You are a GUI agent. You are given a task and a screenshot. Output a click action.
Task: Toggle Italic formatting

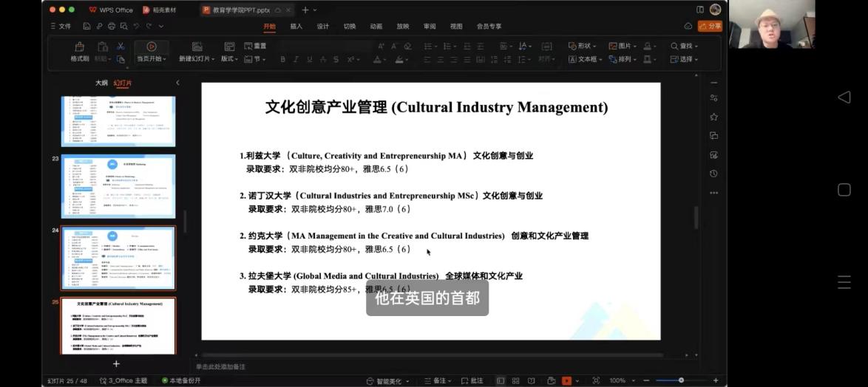296,59
